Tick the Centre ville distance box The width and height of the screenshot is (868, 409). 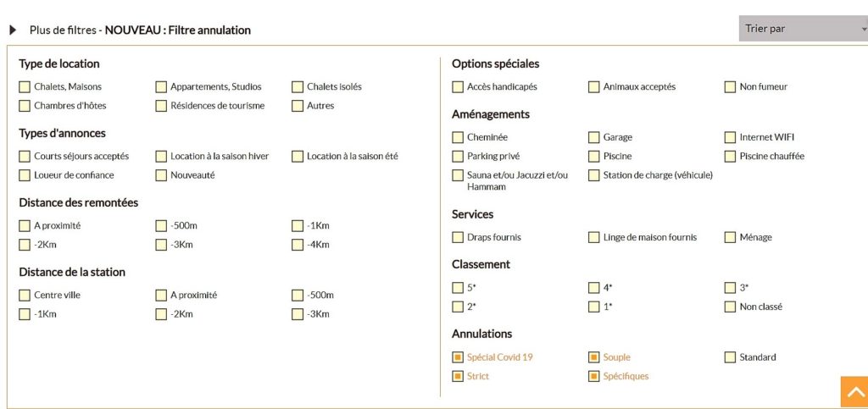tap(25, 296)
